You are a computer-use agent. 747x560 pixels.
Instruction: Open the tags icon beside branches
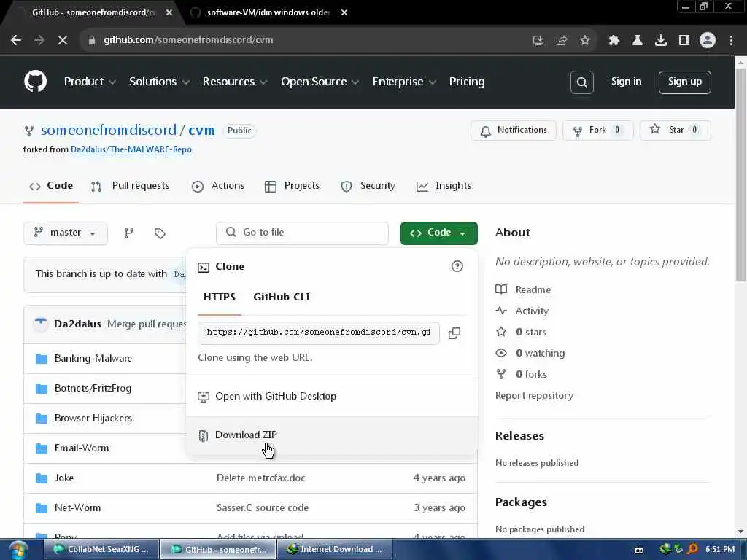click(x=160, y=233)
